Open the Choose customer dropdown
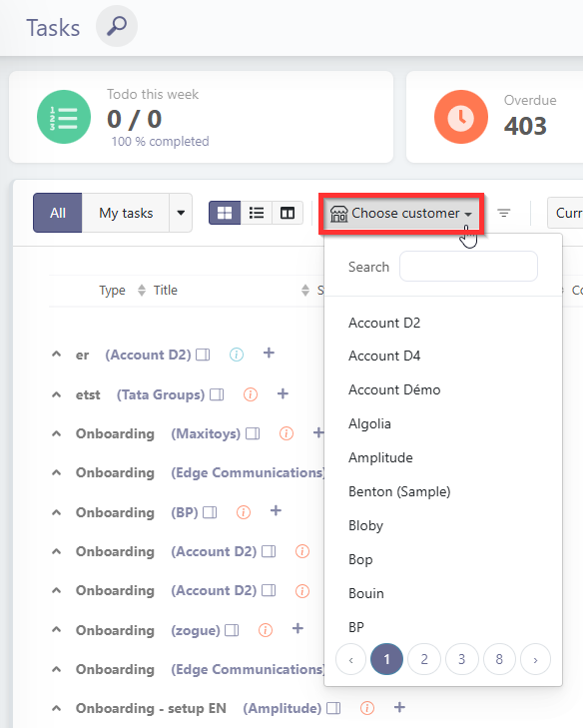Screen dimensions: 583x728 pos(401,214)
